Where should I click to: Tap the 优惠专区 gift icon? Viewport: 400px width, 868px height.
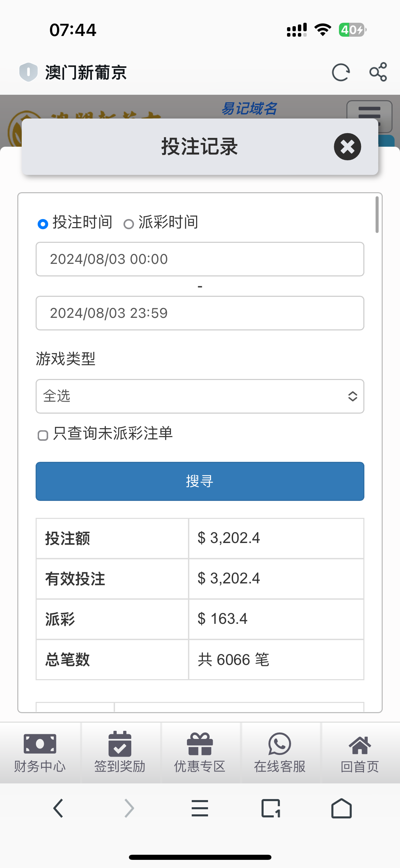point(200,744)
